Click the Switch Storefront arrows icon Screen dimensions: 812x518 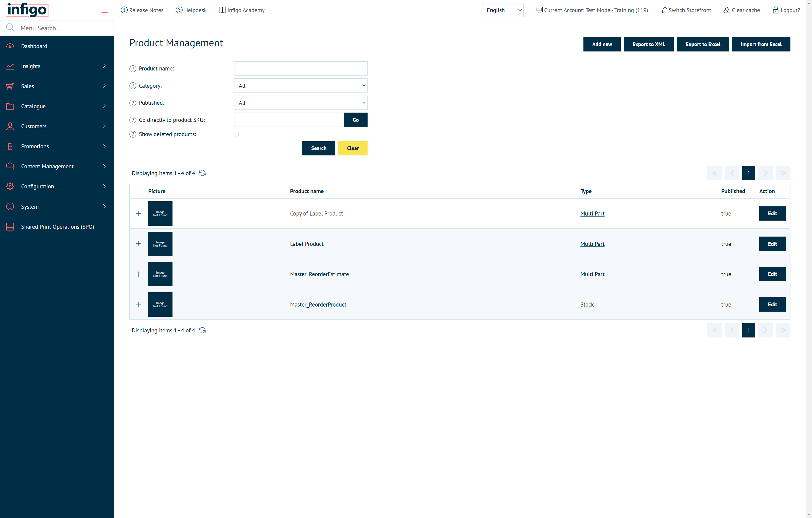click(664, 10)
